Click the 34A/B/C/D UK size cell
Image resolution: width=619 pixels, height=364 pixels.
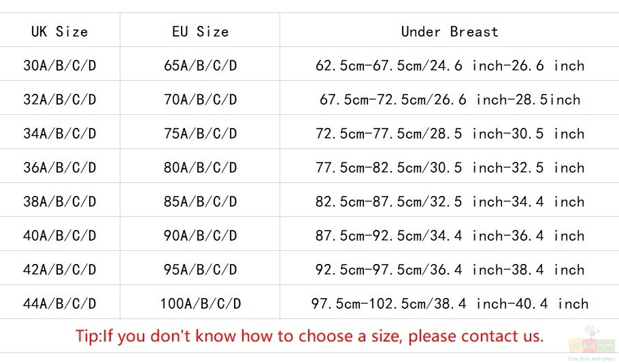click(x=60, y=133)
